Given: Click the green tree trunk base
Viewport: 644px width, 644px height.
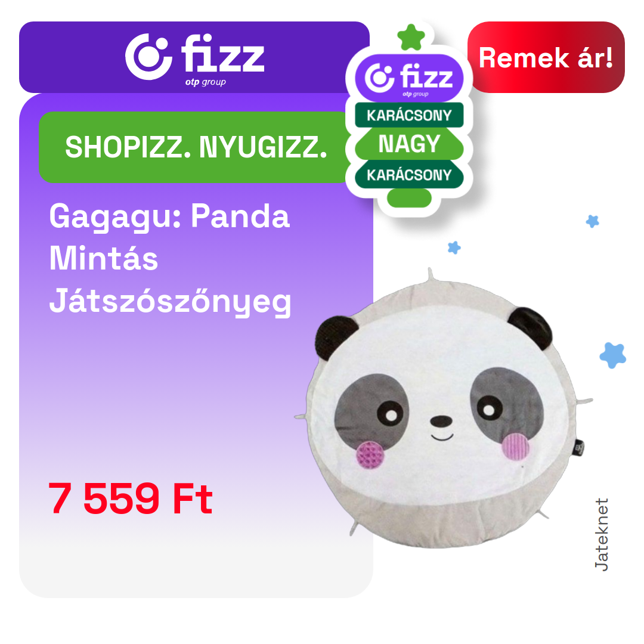Looking at the screenshot, I should coord(409,199).
